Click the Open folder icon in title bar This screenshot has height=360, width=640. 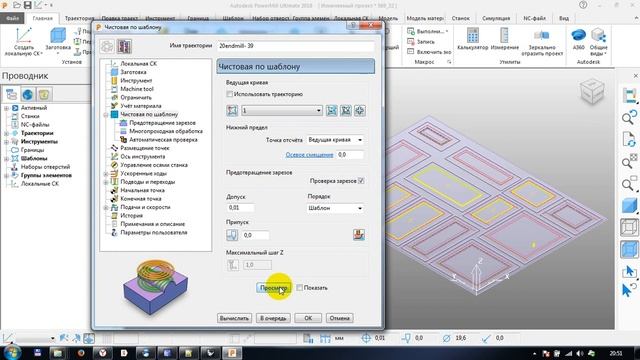(17, 5)
